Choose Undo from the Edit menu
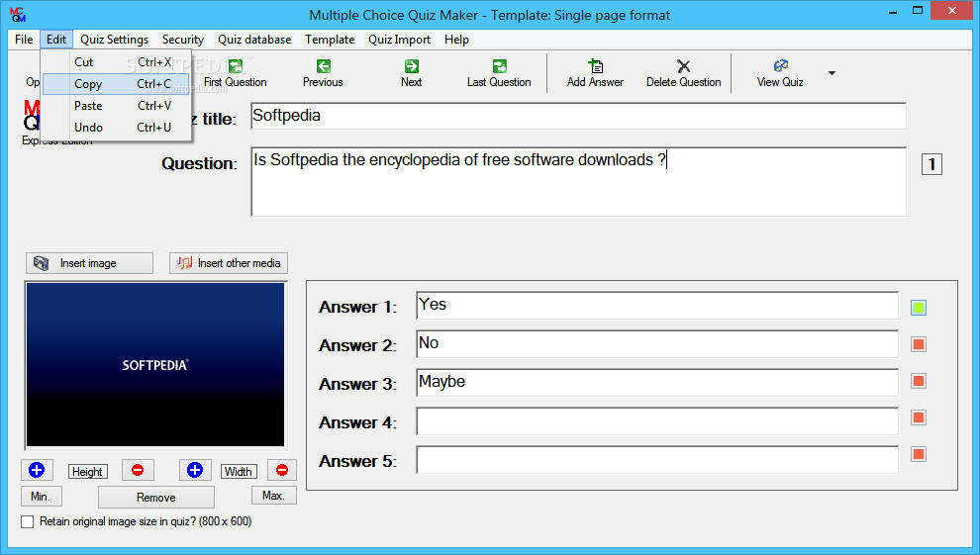Screen dimensions: 980x555 [116, 128]
